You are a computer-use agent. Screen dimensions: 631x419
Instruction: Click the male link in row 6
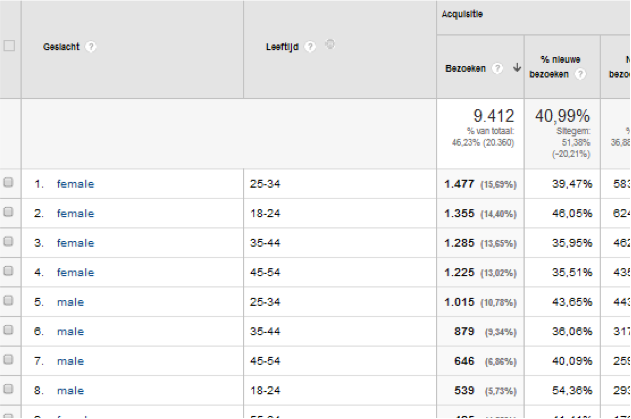click(70, 331)
